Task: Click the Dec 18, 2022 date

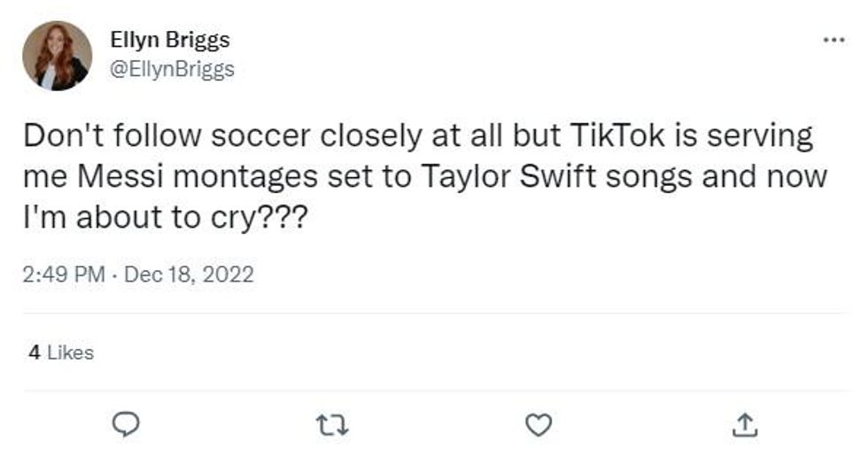Action: pyautogui.click(x=189, y=275)
